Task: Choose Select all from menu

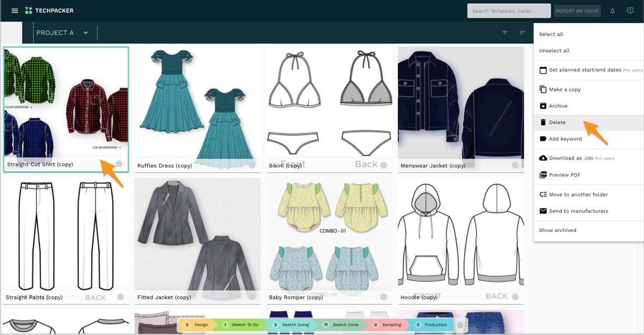Action: (589, 34)
